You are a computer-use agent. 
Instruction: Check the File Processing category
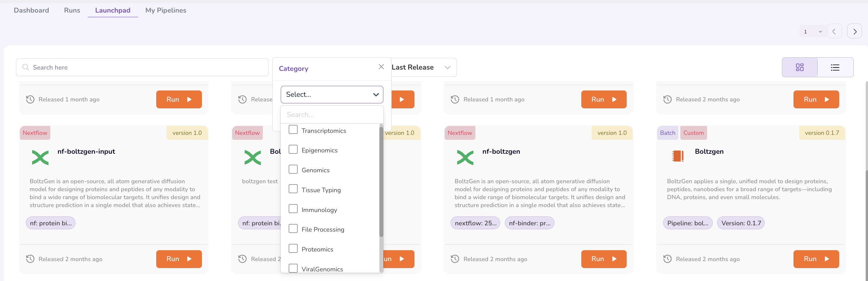click(x=293, y=229)
